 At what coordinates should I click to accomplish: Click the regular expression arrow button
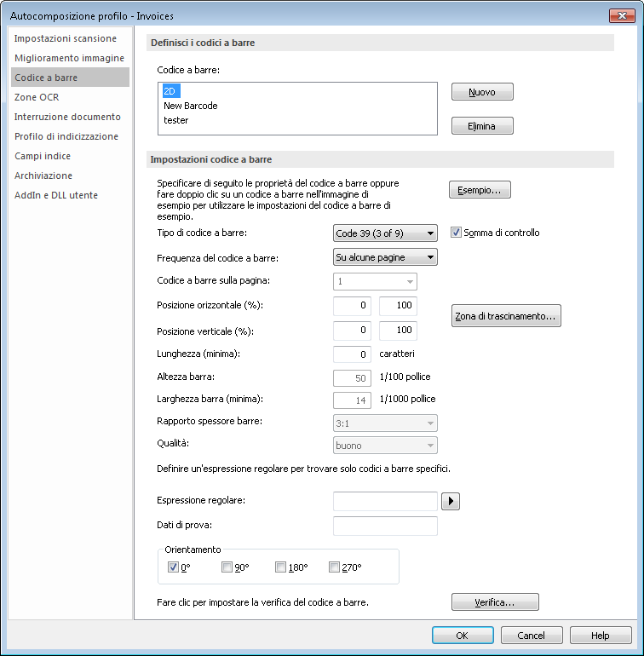[451, 501]
